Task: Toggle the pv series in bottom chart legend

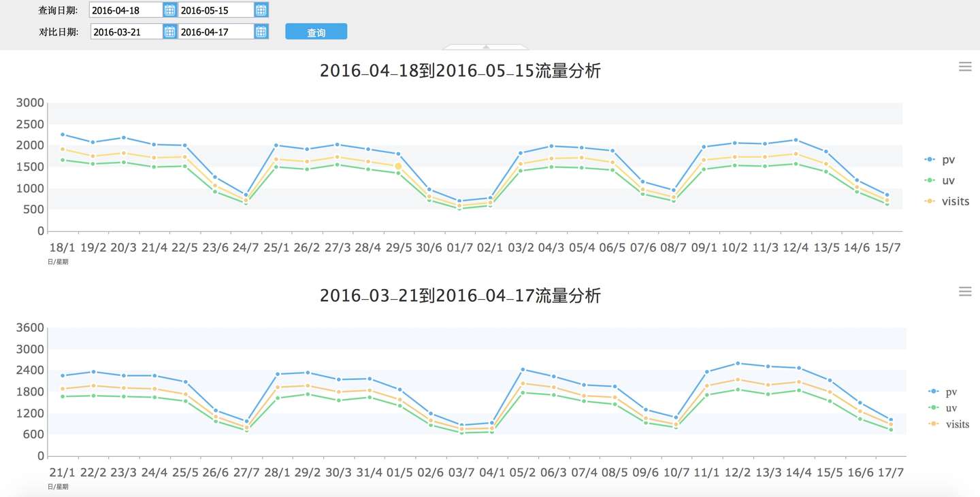Action: click(x=943, y=392)
